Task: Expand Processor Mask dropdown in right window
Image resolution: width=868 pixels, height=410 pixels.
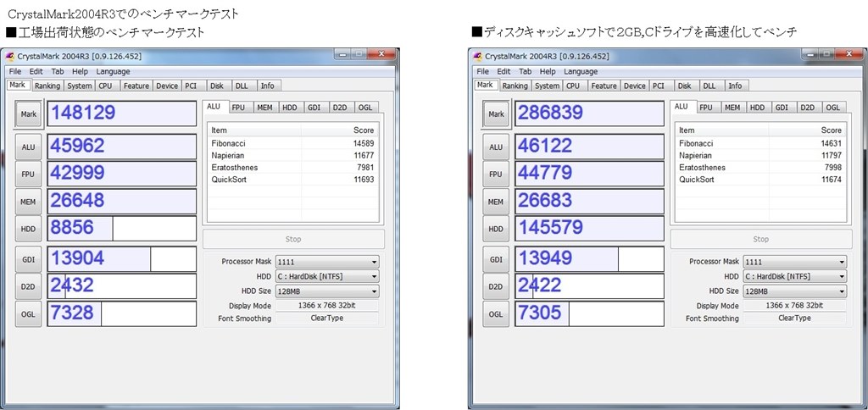Action: (795, 262)
